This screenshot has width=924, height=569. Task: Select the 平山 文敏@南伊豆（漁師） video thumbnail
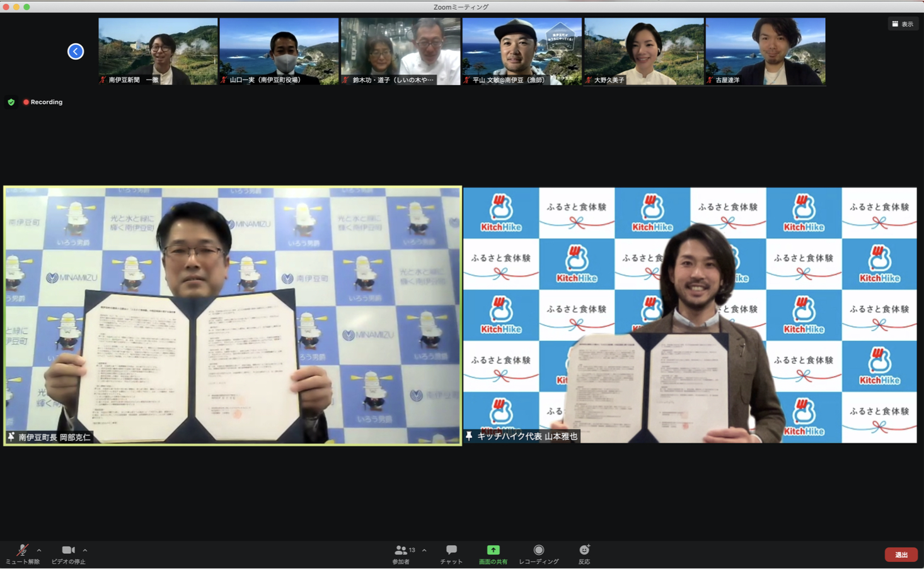pyautogui.click(x=522, y=51)
